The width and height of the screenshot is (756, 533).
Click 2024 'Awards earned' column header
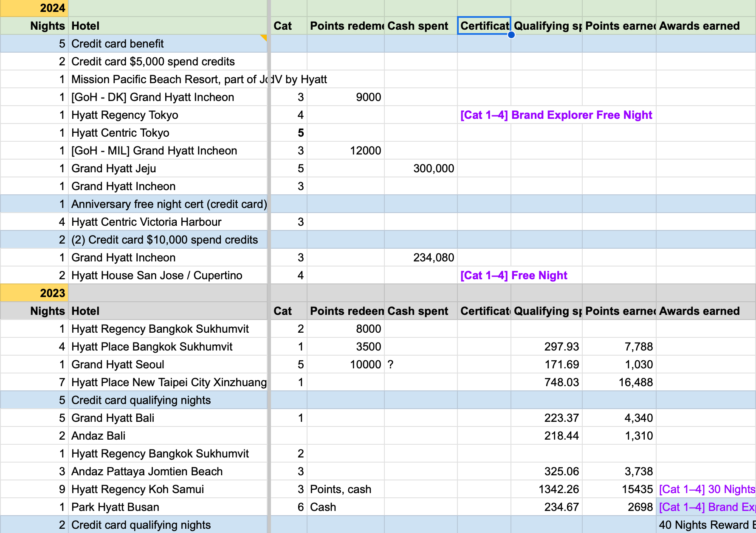point(706,26)
